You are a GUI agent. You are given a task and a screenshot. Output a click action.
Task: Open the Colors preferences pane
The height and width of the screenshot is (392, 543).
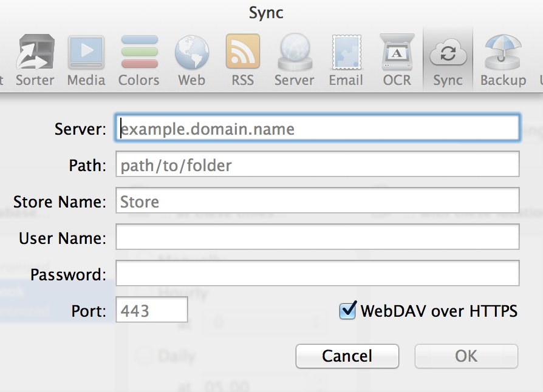139,61
